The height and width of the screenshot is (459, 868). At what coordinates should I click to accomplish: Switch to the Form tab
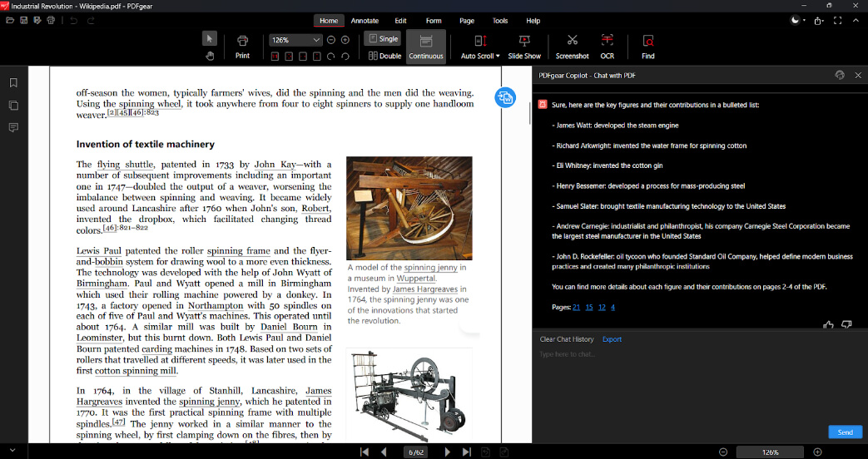434,21
